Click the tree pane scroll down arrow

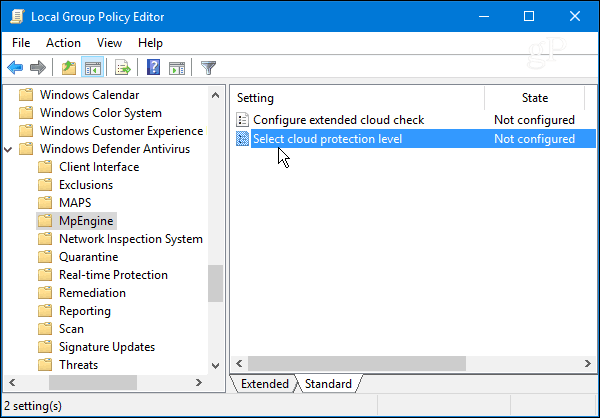click(x=215, y=366)
